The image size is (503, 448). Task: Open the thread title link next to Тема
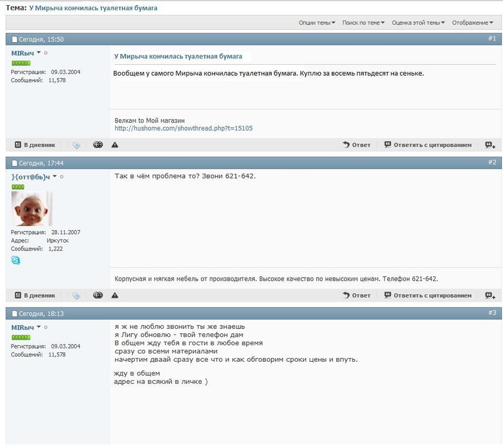click(93, 8)
